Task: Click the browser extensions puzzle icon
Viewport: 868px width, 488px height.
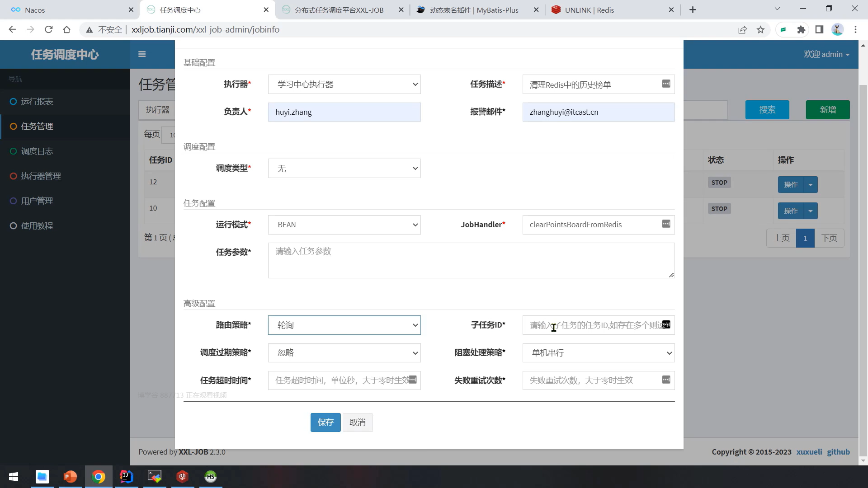Action: pos(801,30)
